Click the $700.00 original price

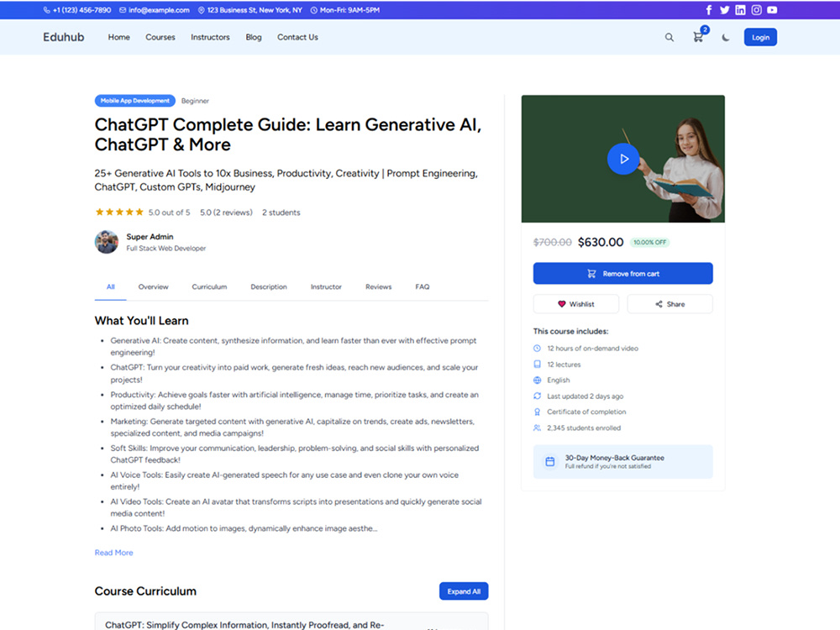click(x=553, y=242)
